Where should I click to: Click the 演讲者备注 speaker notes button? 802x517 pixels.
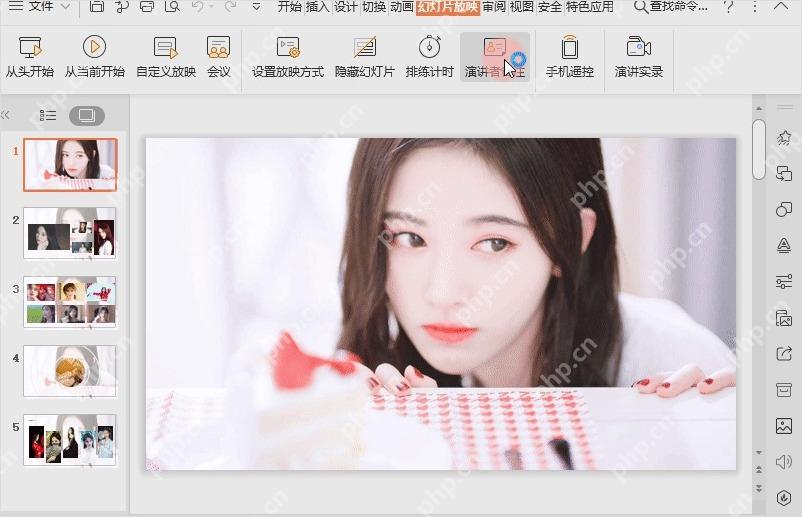click(x=495, y=57)
